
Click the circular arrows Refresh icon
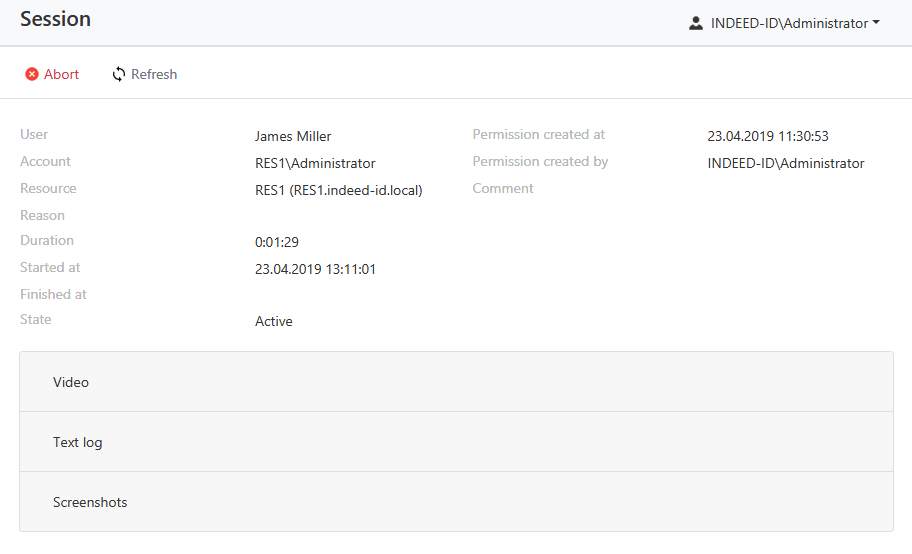pyautogui.click(x=119, y=74)
